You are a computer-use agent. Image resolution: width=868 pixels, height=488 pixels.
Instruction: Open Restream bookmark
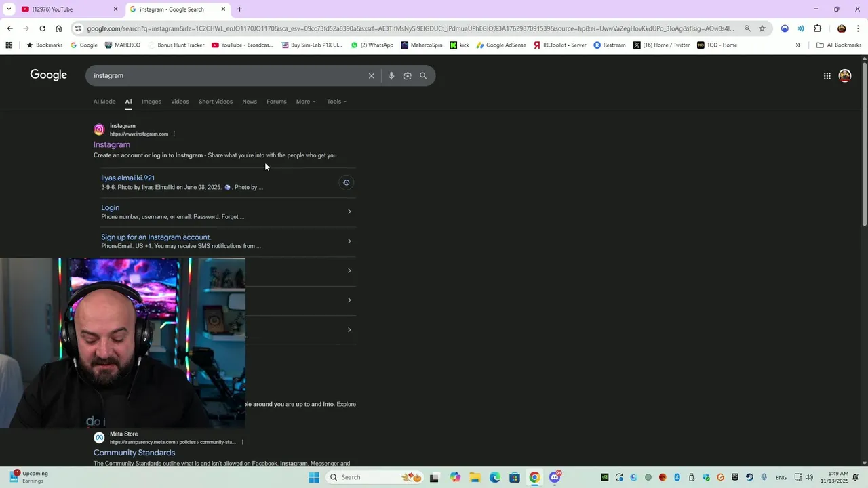(x=610, y=45)
